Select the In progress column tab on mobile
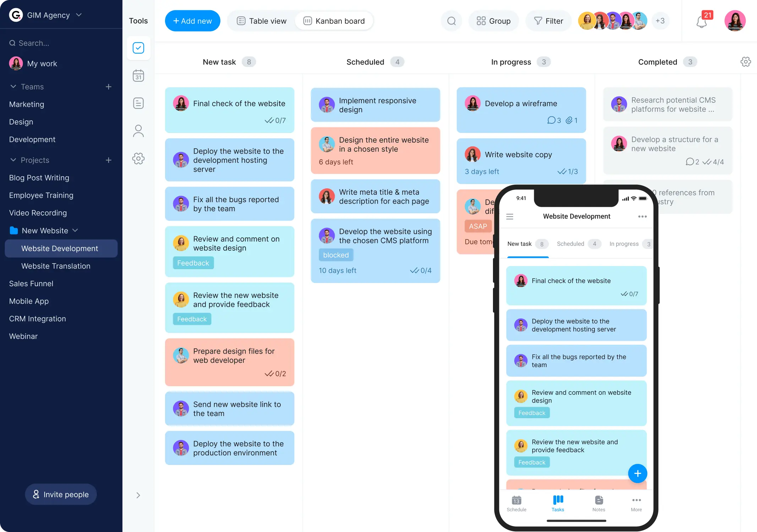757x532 pixels. pyautogui.click(x=624, y=244)
